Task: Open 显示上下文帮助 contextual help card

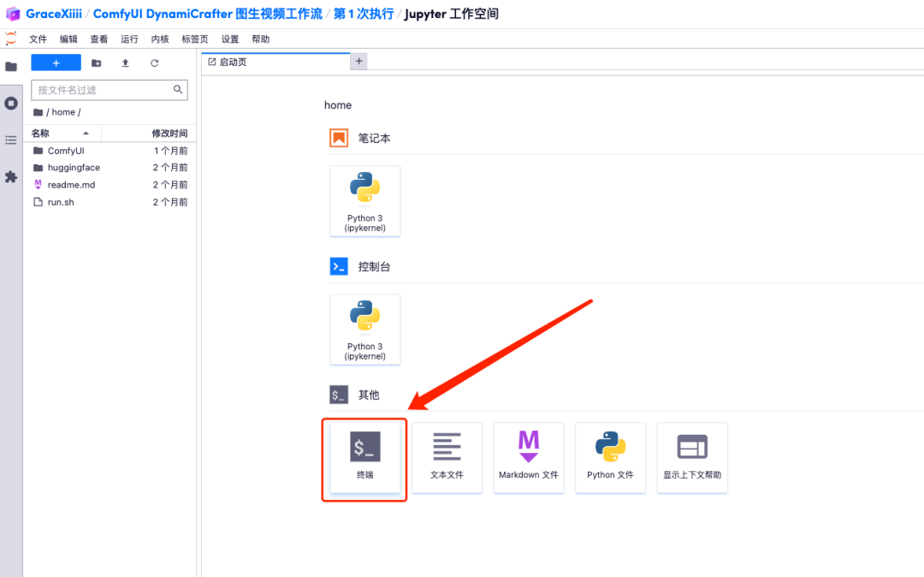Action: [692, 457]
